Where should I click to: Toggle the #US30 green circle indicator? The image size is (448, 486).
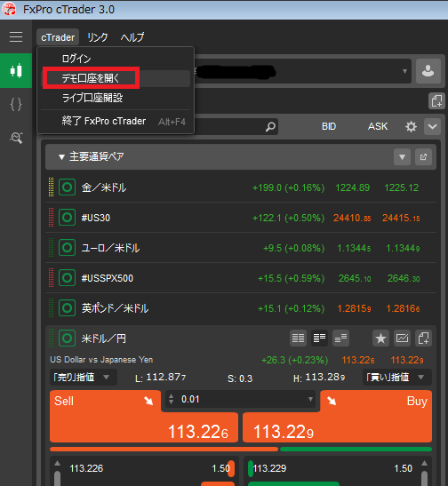click(67, 218)
